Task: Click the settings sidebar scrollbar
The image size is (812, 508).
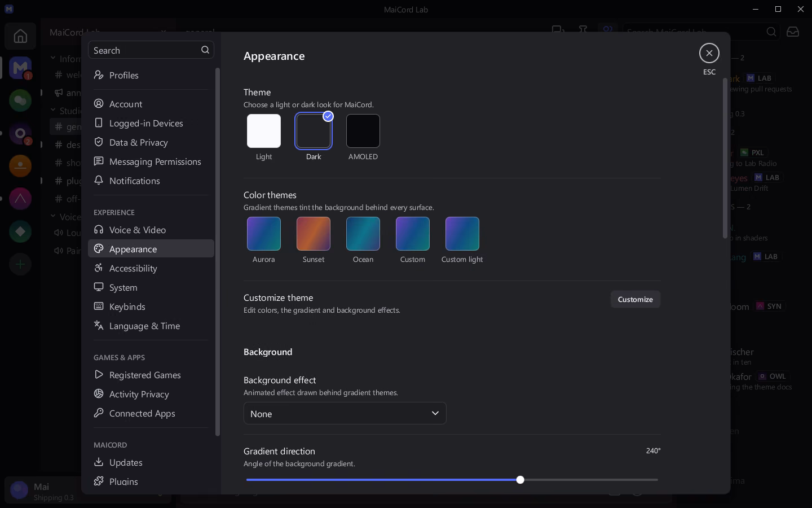Action: pyautogui.click(x=218, y=252)
